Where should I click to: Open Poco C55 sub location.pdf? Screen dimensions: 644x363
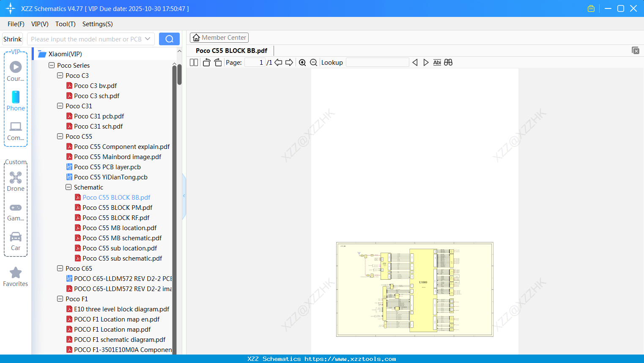[x=120, y=248]
